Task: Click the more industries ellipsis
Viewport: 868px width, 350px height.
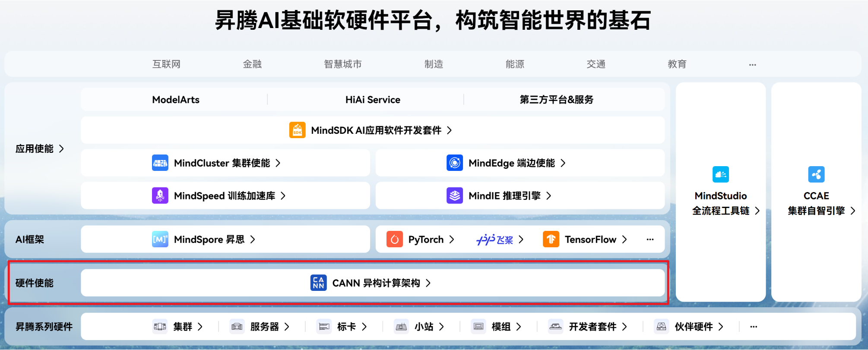Action: pos(753,65)
